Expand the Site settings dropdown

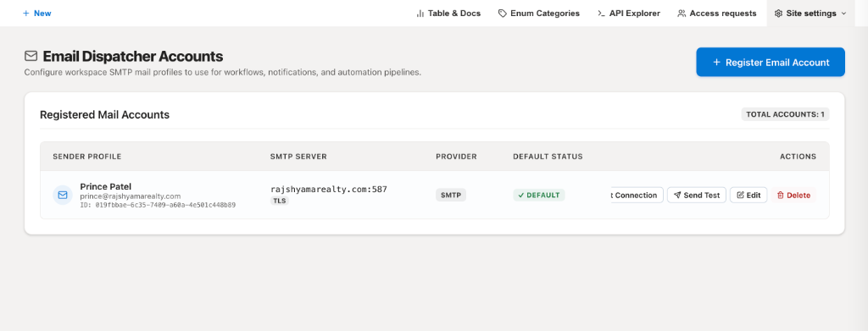point(810,14)
